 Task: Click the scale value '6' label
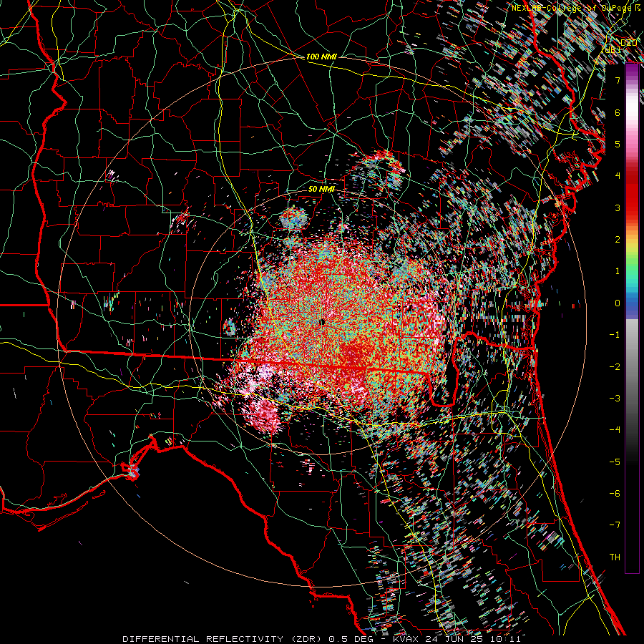point(618,112)
